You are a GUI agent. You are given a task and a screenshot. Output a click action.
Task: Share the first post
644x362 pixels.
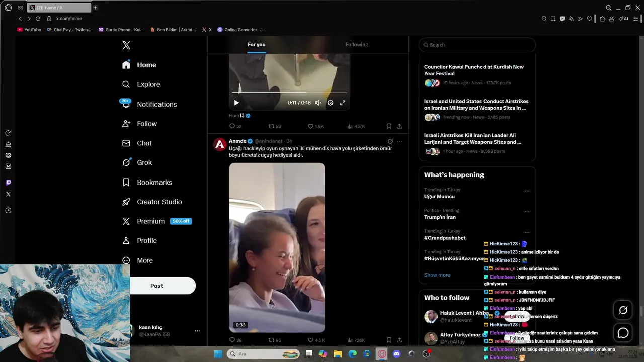(399, 126)
